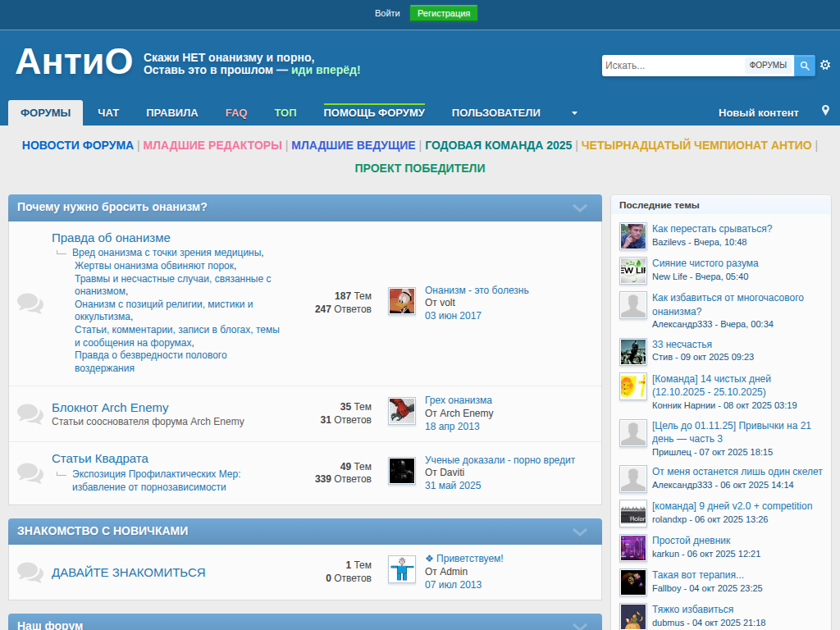Expand the navbar more-items dropdown arrow
This screenshot has height=630, width=840.
(x=574, y=113)
